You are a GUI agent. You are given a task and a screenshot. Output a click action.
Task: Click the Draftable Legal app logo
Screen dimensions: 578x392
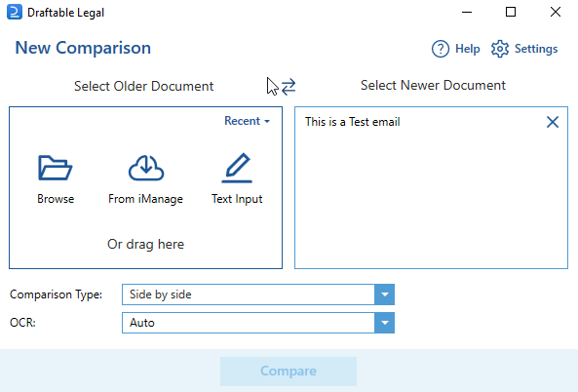pyautogui.click(x=15, y=12)
